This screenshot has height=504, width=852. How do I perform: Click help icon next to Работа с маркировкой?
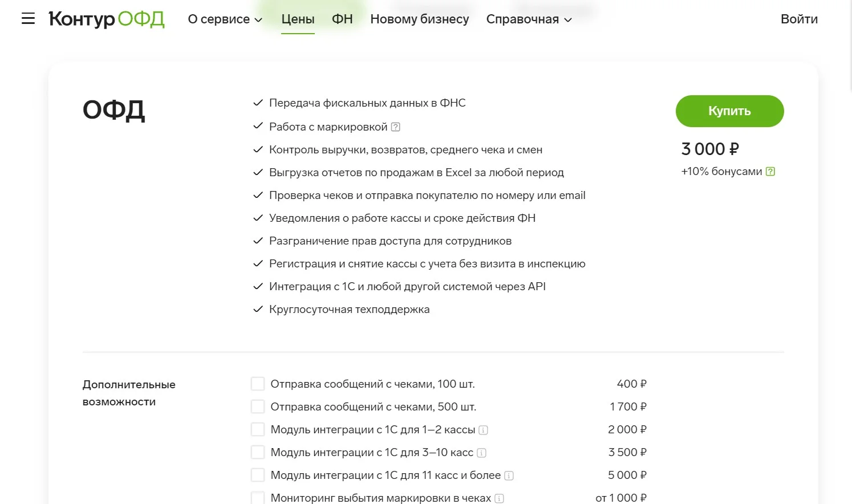[396, 127]
